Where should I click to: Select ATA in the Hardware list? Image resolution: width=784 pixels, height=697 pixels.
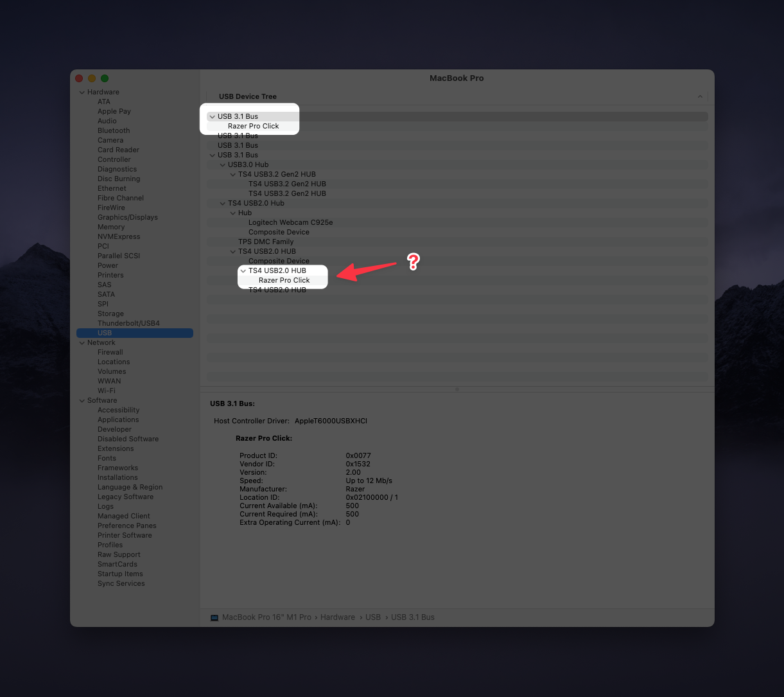(104, 102)
